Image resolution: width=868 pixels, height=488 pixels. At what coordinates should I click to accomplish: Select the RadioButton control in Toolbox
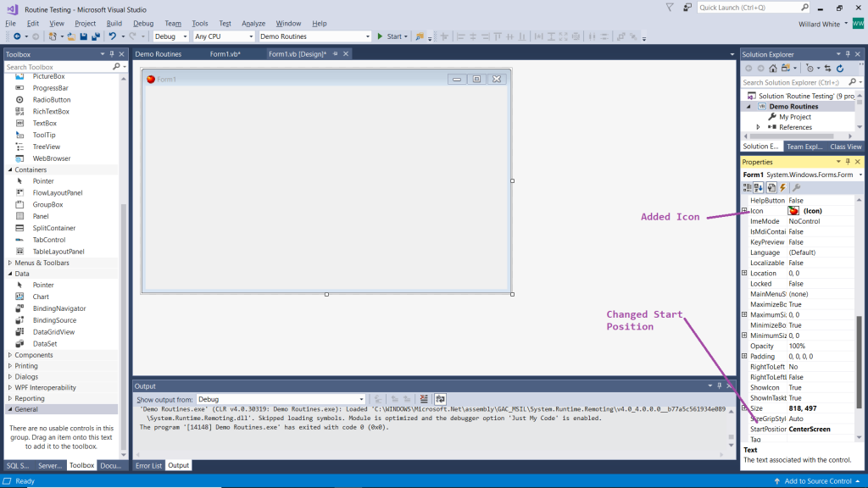[51, 99]
